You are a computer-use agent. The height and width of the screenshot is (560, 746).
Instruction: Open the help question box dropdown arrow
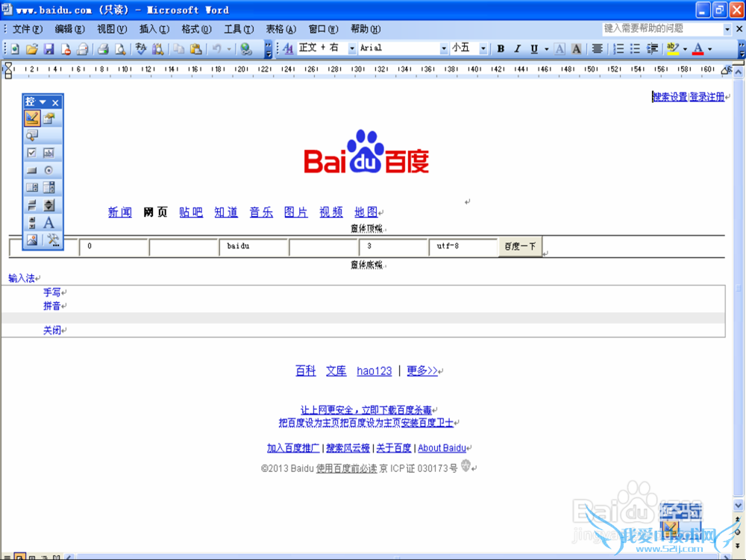pos(727,29)
